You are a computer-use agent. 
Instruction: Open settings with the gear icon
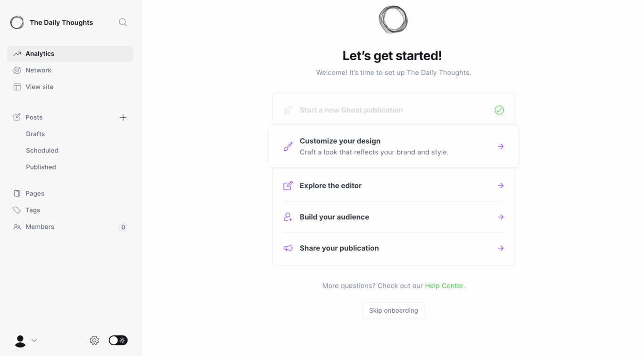pyautogui.click(x=94, y=340)
